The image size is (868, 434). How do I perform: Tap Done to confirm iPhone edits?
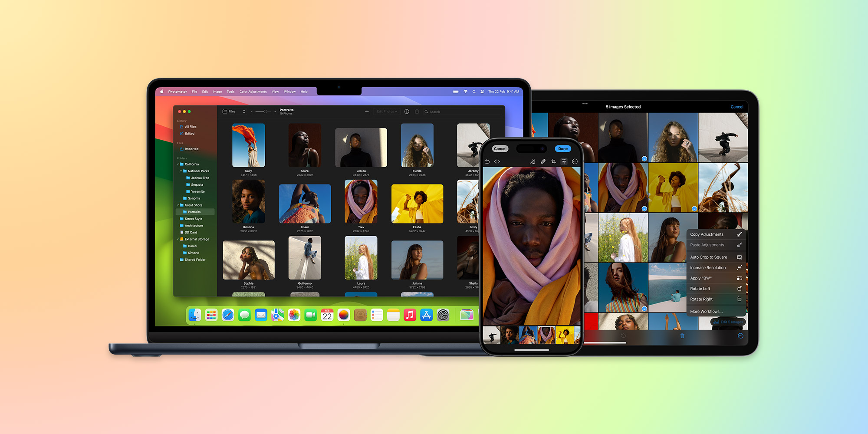point(562,148)
